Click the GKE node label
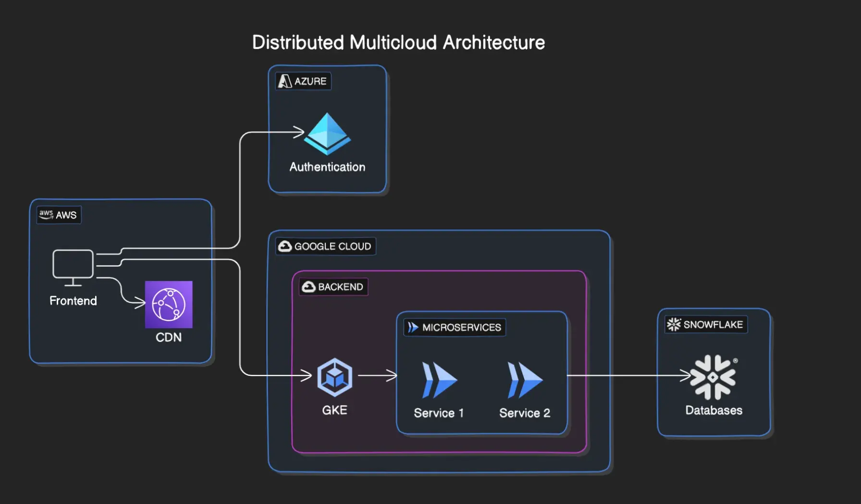This screenshot has width=861, height=504. tap(334, 410)
